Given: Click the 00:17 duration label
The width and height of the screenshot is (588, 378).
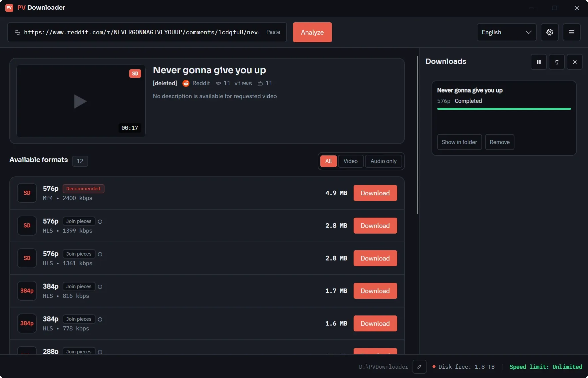Looking at the screenshot, I should click(130, 128).
